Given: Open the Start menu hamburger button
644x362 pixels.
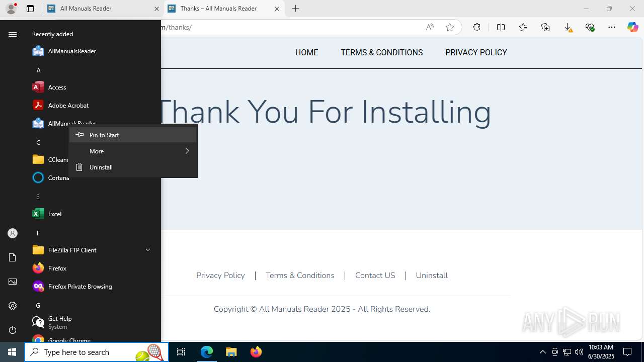Looking at the screenshot, I should pos(13,34).
